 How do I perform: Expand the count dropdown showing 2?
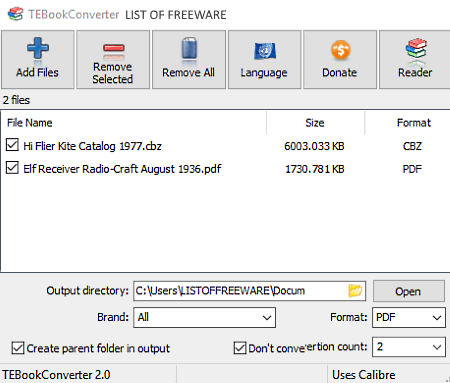[409, 347]
